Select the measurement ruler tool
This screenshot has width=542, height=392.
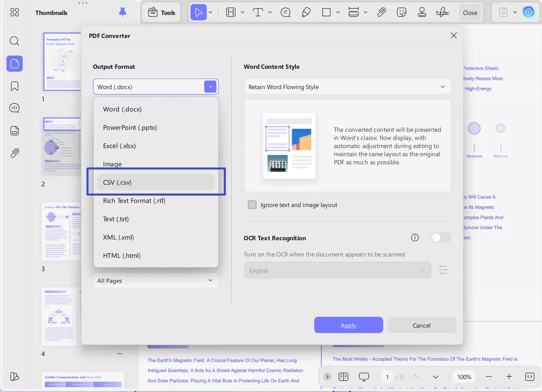click(x=354, y=13)
